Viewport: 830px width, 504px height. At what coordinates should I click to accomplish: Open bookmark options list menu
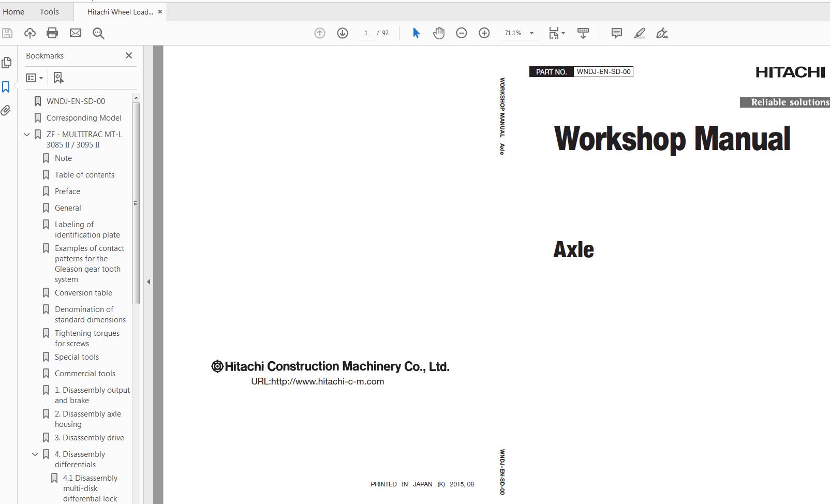click(34, 78)
